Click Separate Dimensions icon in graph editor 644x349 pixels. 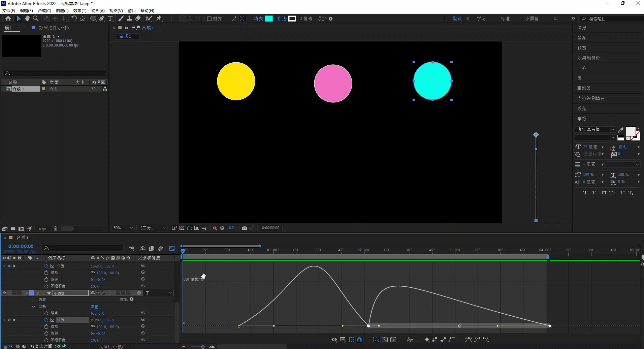410,340
